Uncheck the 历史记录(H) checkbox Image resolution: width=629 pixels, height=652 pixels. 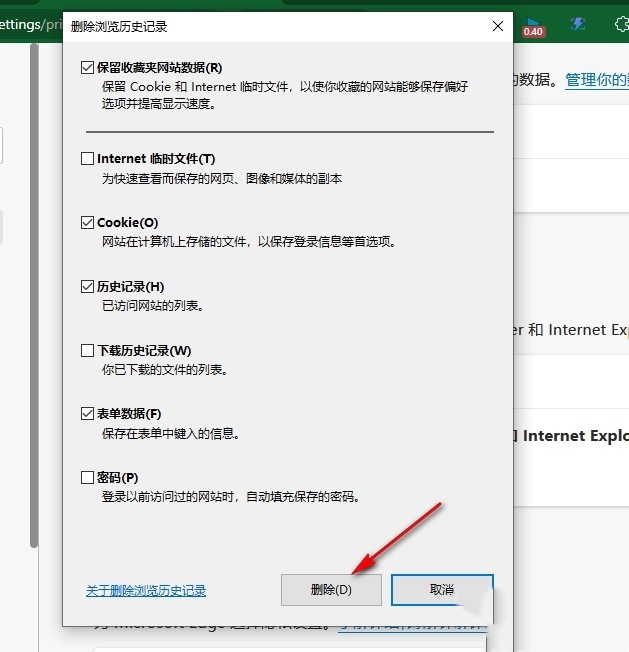coord(87,286)
